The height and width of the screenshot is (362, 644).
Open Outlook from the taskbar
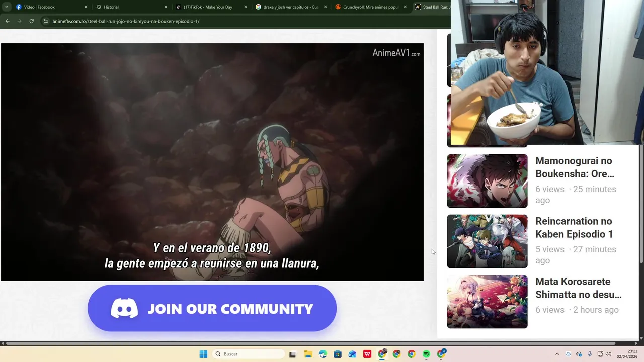(352, 354)
